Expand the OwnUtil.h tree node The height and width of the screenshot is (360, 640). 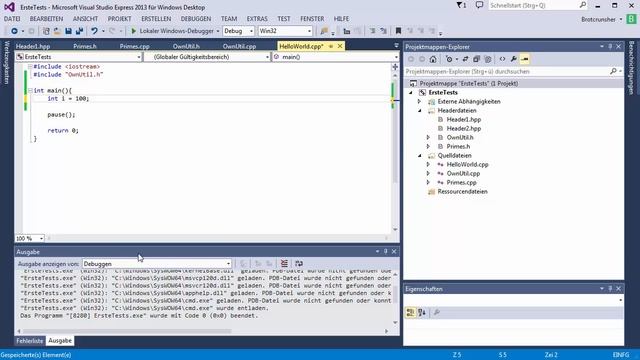428,138
